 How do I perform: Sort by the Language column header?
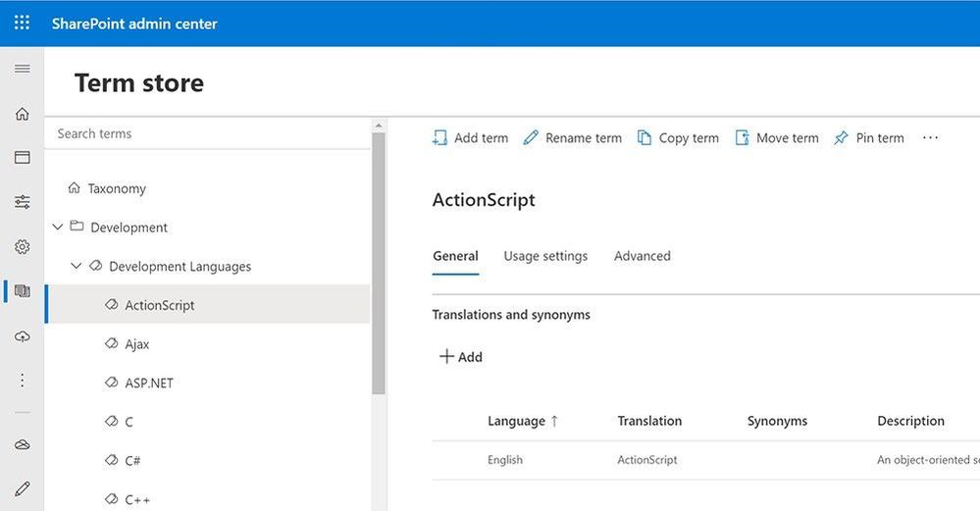[523, 421]
